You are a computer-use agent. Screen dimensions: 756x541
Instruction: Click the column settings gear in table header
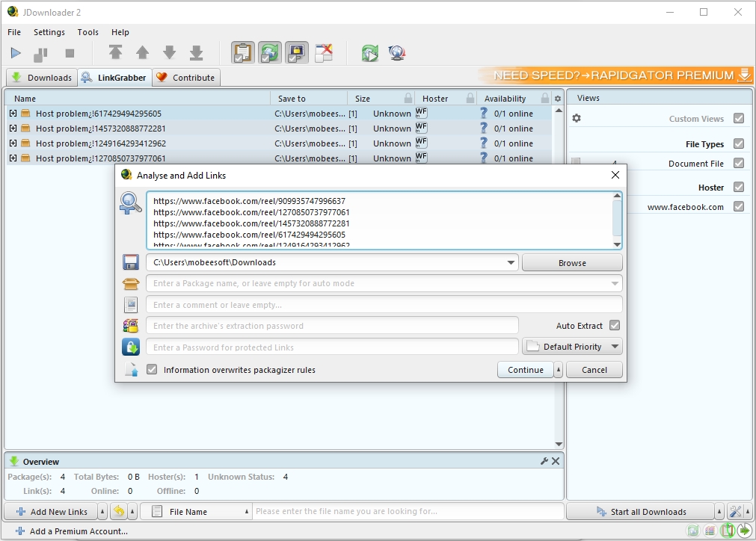[558, 99]
